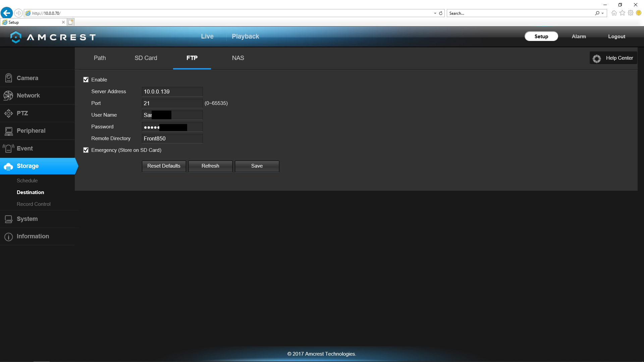The width and height of the screenshot is (644, 362).
Task: Click the Setup button
Action: pyautogui.click(x=541, y=37)
